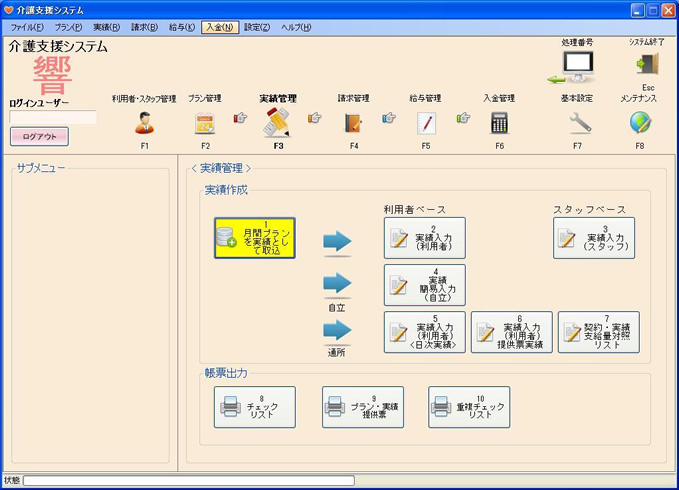Open 実績入力（スタッフ） button number 3
Image resolution: width=679 pixels, height=490 pixels.
[594, 238]
